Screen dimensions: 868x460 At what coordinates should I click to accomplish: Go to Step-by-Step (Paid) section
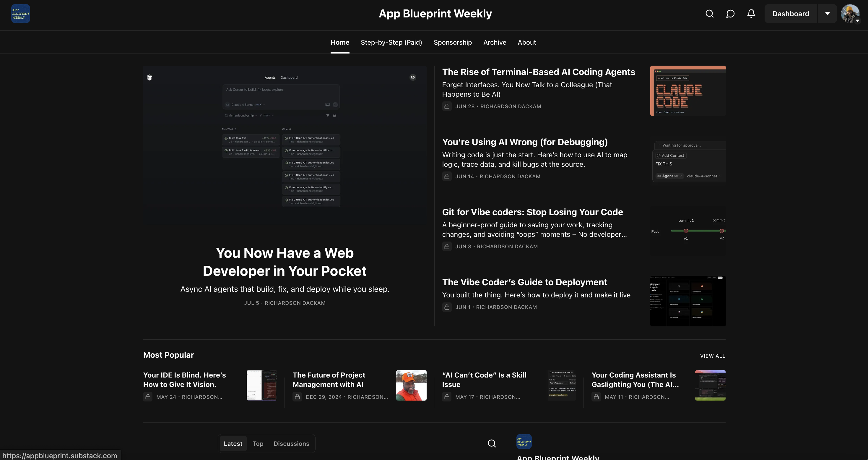[x=391, y=43]
